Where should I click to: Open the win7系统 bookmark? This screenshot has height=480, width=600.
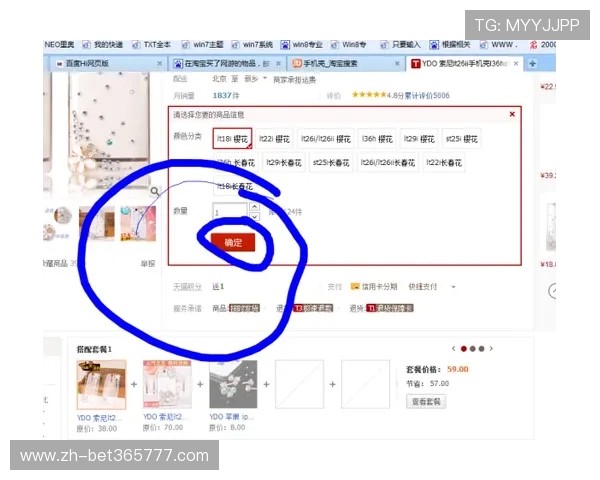click(x=253, y=45)
